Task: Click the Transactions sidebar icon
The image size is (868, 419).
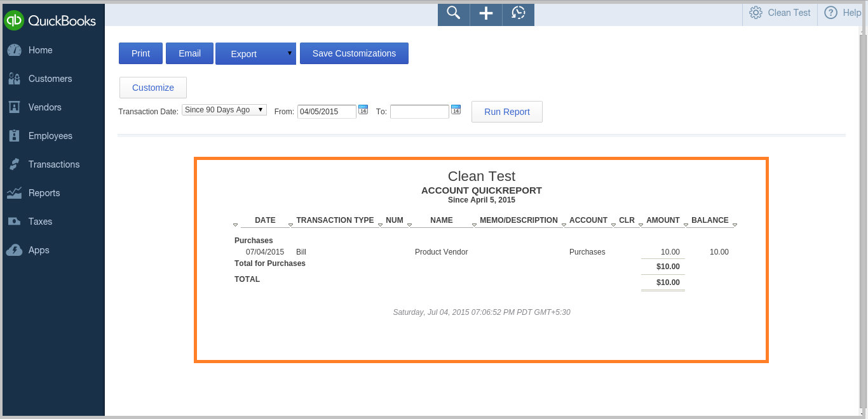Action: click(15, 164)
